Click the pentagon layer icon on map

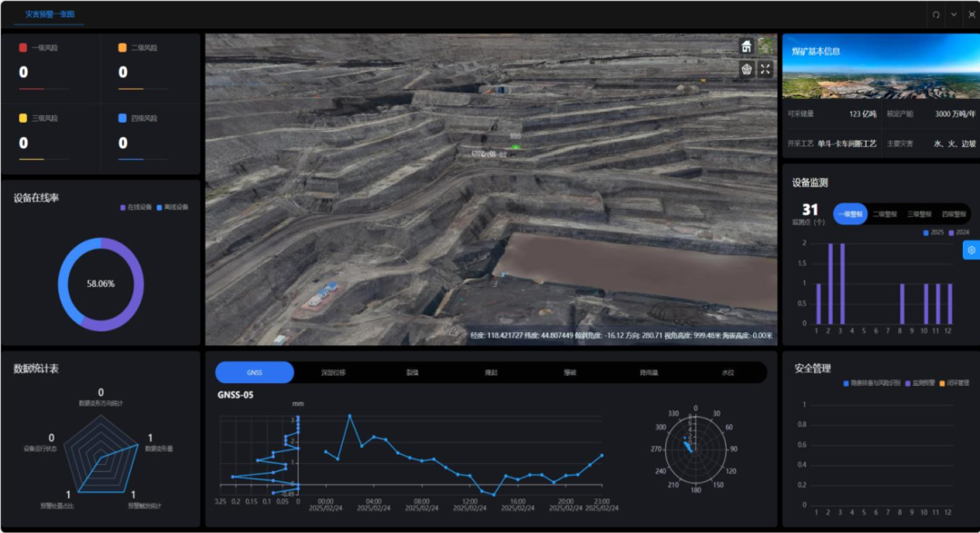[746, 69]
